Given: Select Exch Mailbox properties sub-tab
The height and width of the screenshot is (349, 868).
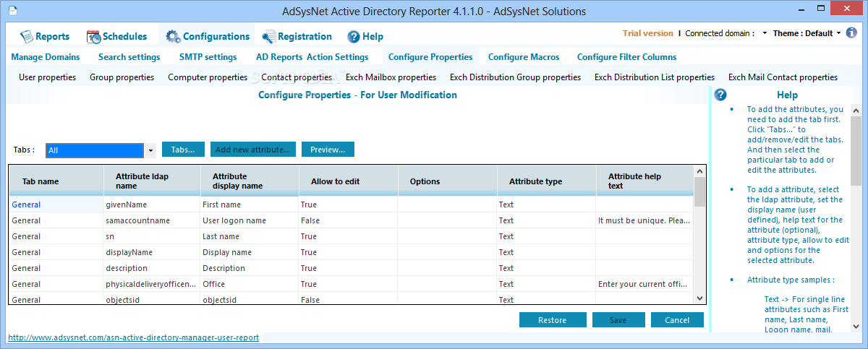Looking at the screenshot, I should (391, 77).
